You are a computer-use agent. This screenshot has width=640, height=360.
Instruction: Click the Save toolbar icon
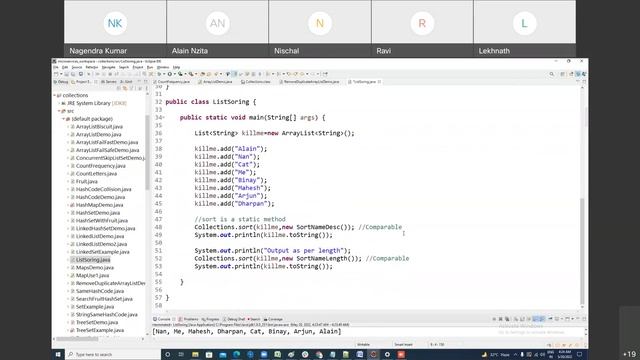tap(67, 74)
